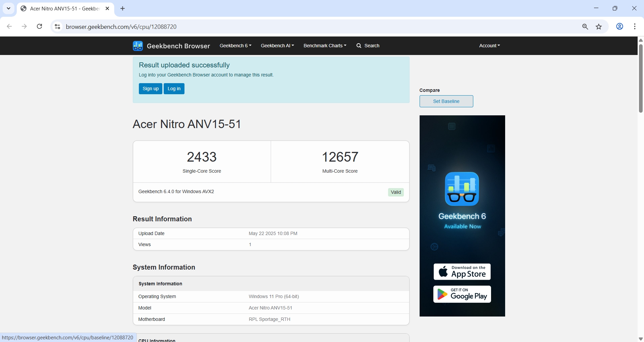Expand the Geekbench 6 dropdown menu
Viewport: 644px width, 342px height.
235,46
